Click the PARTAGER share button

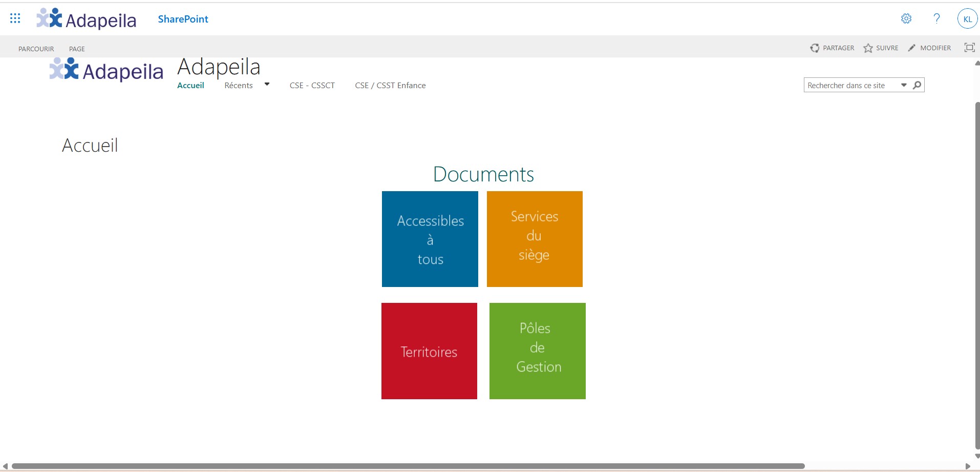[833, 48]
